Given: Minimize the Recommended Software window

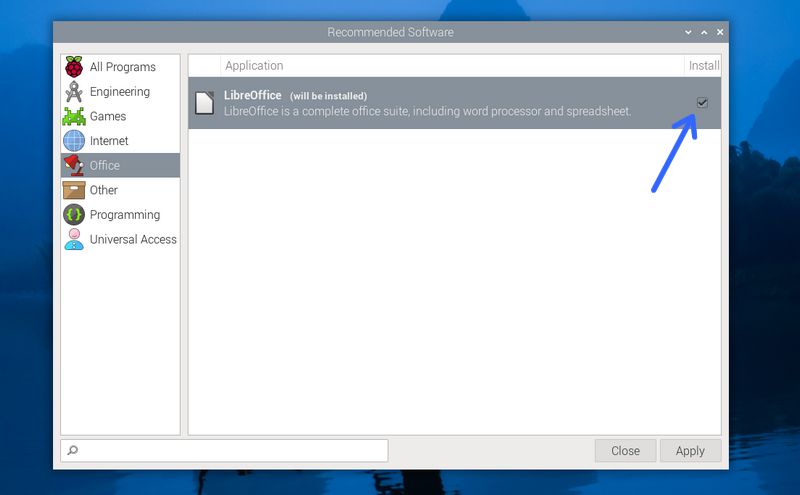Looking at the screenshot, I should pos(688,32).
